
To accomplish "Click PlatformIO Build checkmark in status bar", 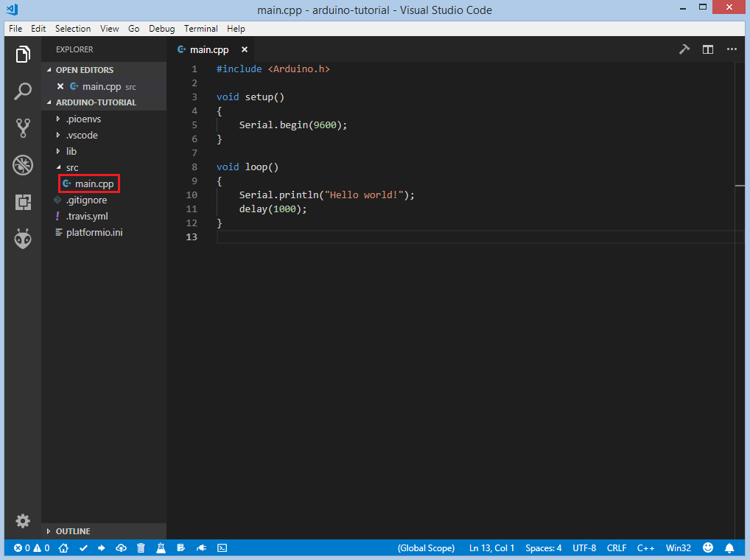I will pyautogui.click(x=83, y=548).
